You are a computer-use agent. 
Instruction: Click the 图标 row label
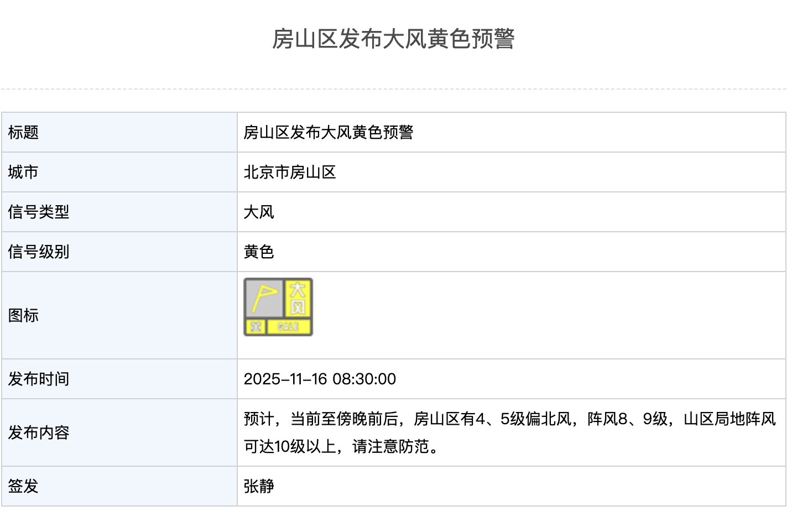23,316
